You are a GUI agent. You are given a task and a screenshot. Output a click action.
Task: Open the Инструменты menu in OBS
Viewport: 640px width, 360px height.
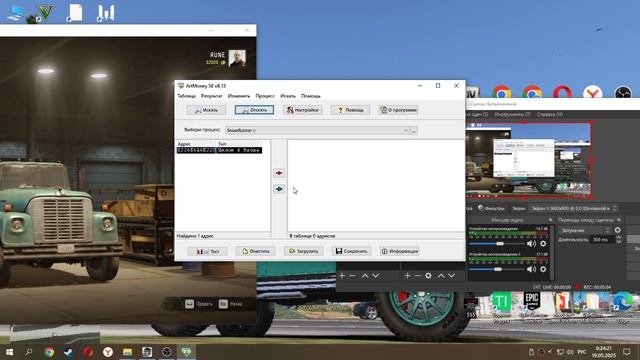click(x=512, y=114)
